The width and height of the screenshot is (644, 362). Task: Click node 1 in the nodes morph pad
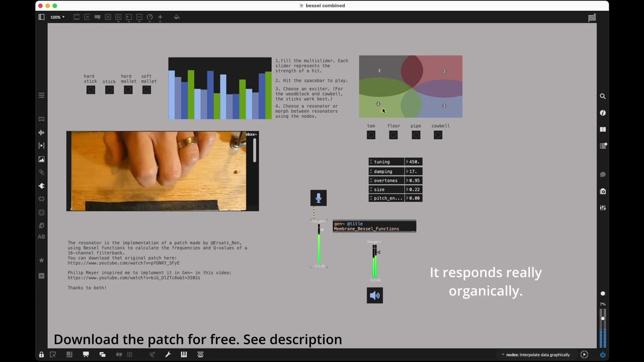point(379,70)
